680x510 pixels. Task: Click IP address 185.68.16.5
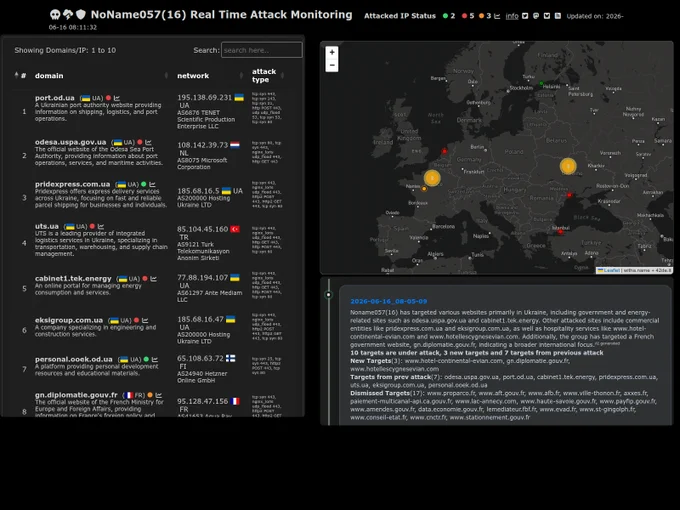(198, 191)
